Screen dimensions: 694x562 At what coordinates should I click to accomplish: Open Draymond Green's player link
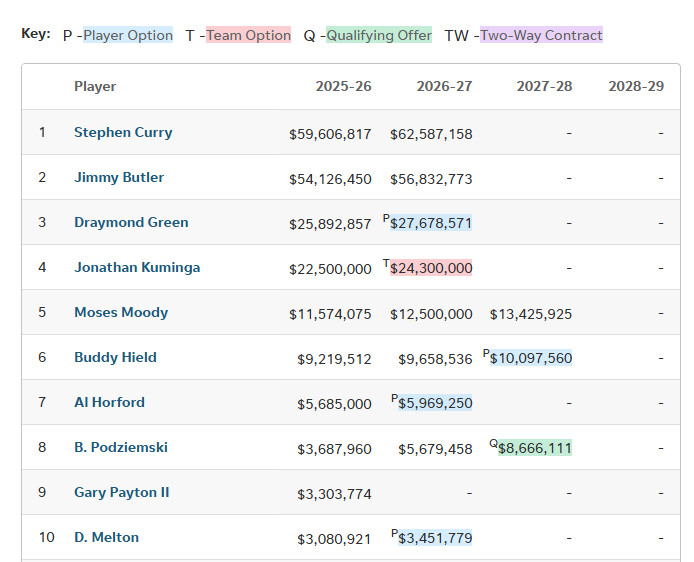131,222
